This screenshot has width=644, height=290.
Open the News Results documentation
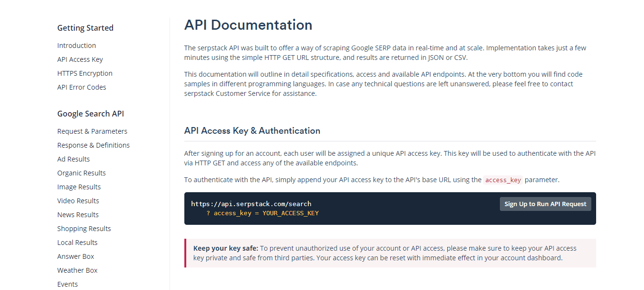pyautogui.click(x=78, y=214)
